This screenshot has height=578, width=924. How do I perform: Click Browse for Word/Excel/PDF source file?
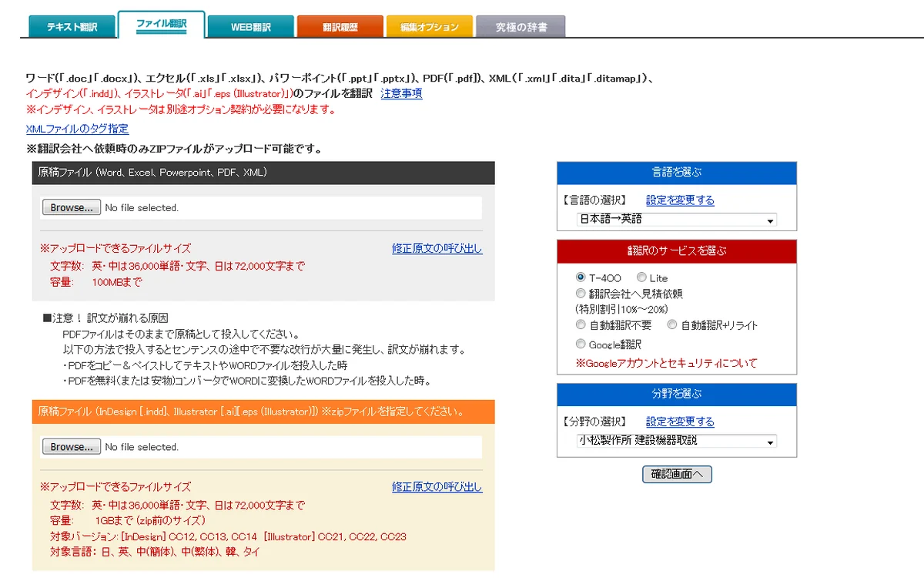(71, 207)
